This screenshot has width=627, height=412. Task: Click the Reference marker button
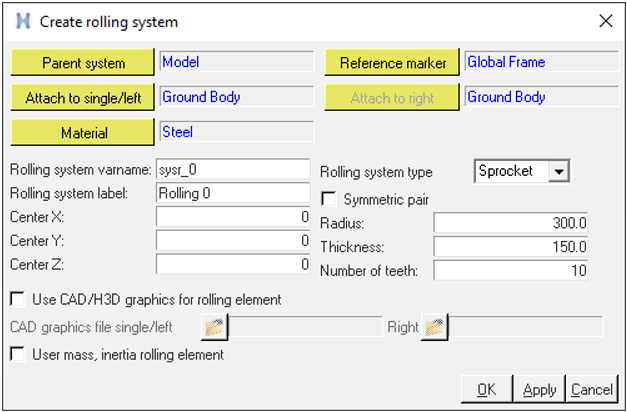point(392,63)
